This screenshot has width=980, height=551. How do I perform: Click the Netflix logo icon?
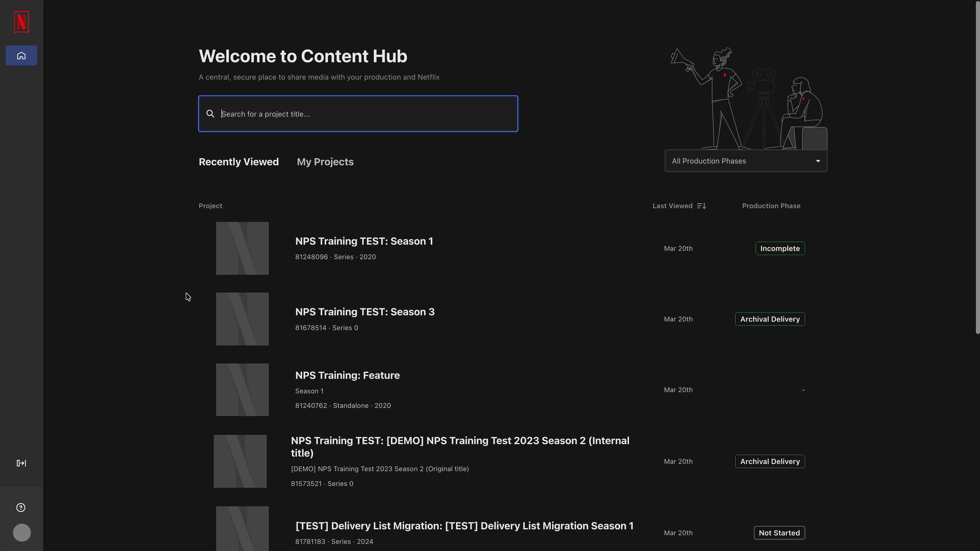click(x=21, y=22)
